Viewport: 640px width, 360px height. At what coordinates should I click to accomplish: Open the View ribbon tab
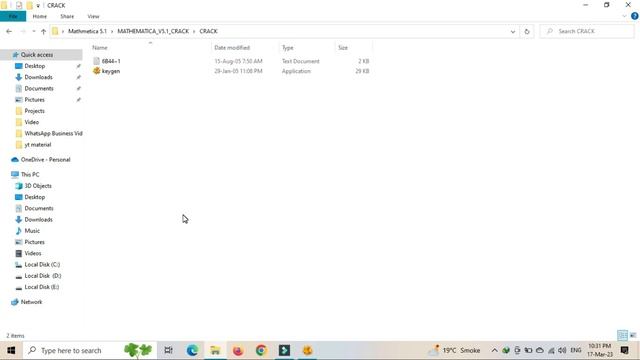[x=93, y=16]
